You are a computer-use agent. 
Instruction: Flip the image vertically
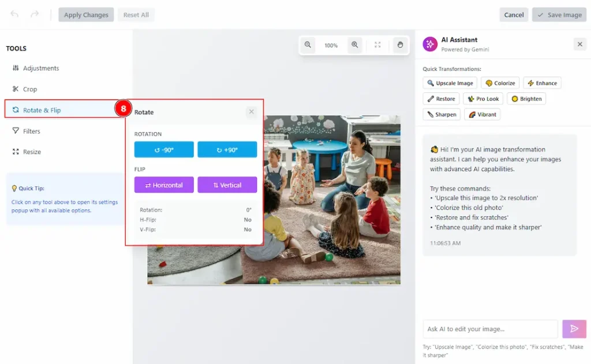click(227, 185)
